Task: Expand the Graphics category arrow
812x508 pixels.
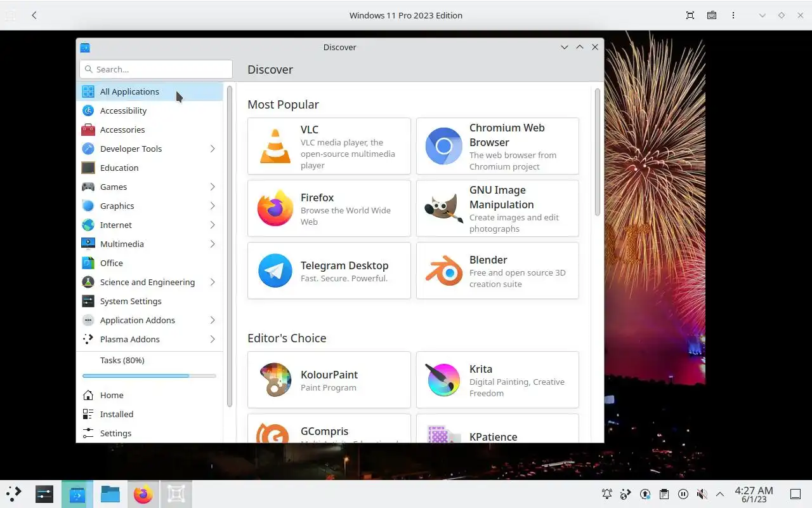Action: 213,206
